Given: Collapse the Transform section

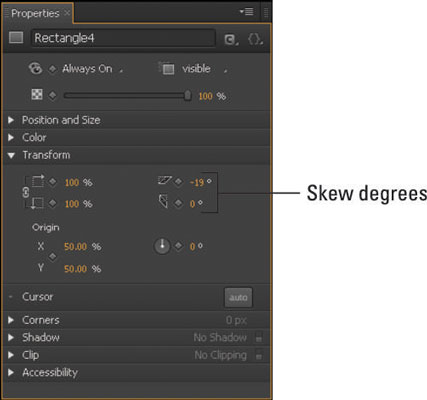Looking at the screenshot, I should [x=11, y=155].
